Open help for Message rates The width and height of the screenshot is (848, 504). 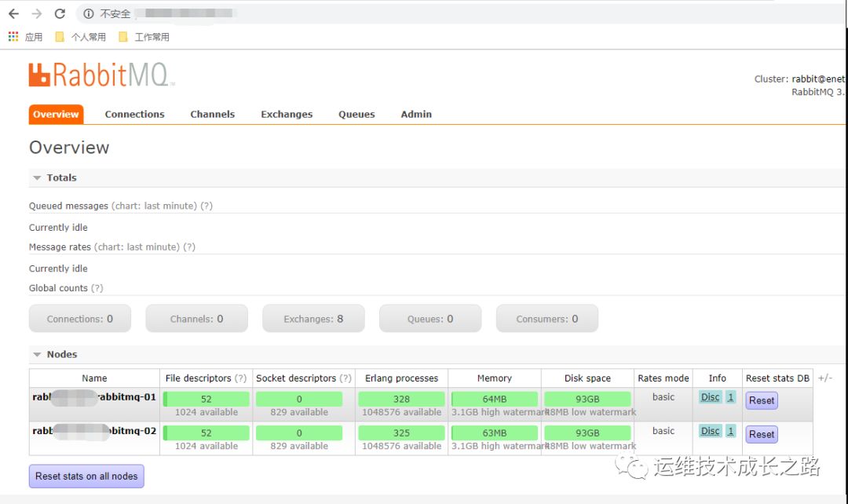point(189,247)
